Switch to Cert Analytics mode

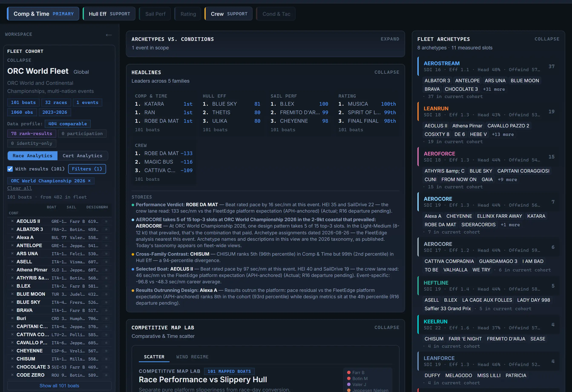(x=82, y=156)
